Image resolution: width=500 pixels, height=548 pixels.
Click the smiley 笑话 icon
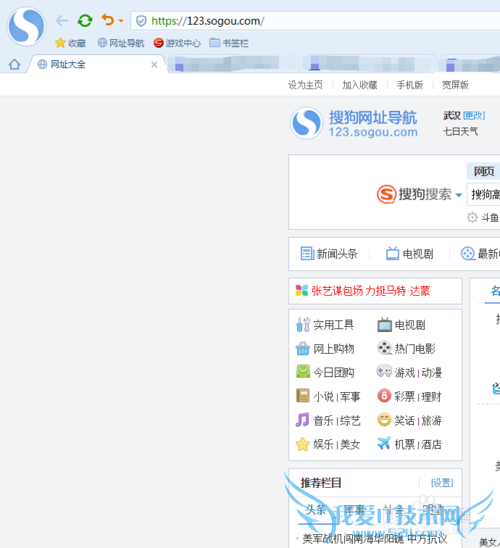(x=384, y=419)
